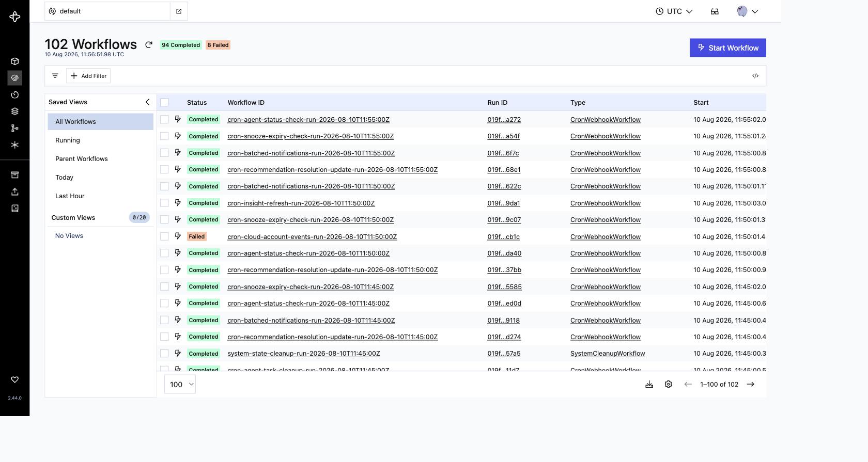Open Run ID 019f...a272 link
The image size is (868, 462).
point(504,119)
